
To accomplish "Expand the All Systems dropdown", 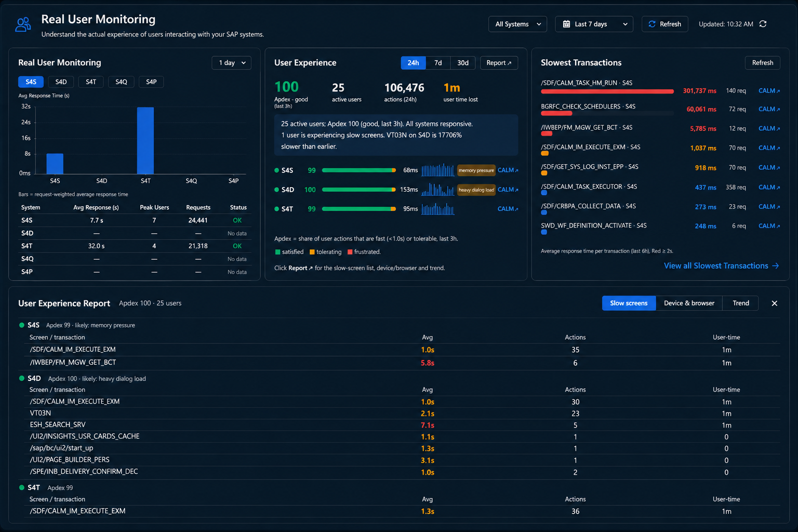I will tap(517, 24).
